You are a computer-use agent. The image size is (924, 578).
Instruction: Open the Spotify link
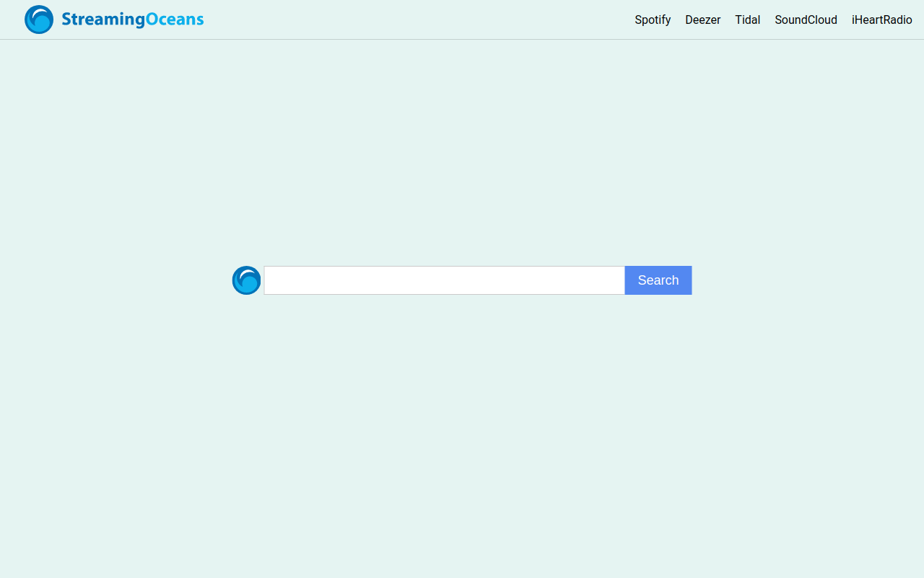point(653,20)
